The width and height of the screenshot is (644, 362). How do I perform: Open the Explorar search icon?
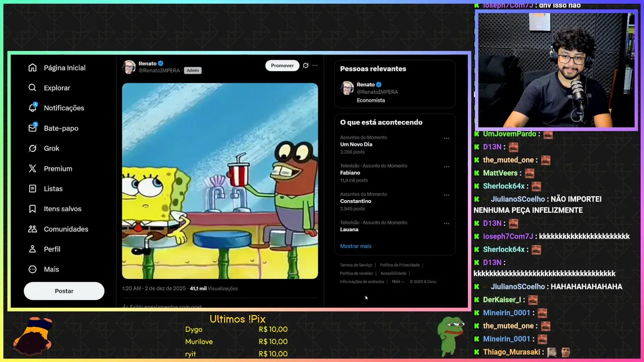point(33,88)
